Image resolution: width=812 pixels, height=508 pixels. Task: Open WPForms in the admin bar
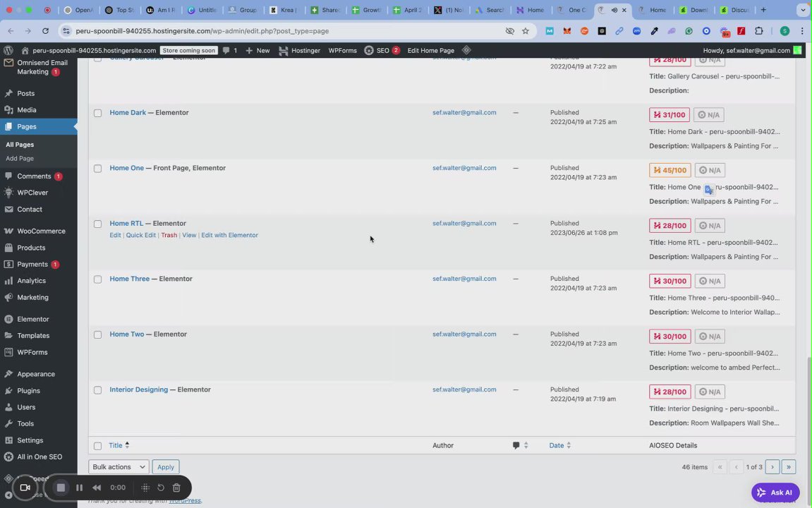coord(342,50)
